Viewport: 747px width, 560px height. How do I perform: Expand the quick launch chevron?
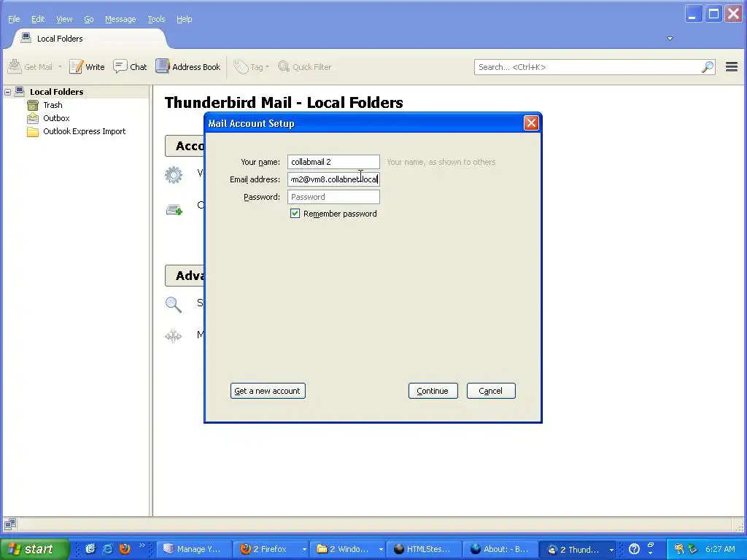(x=142, y=545)
